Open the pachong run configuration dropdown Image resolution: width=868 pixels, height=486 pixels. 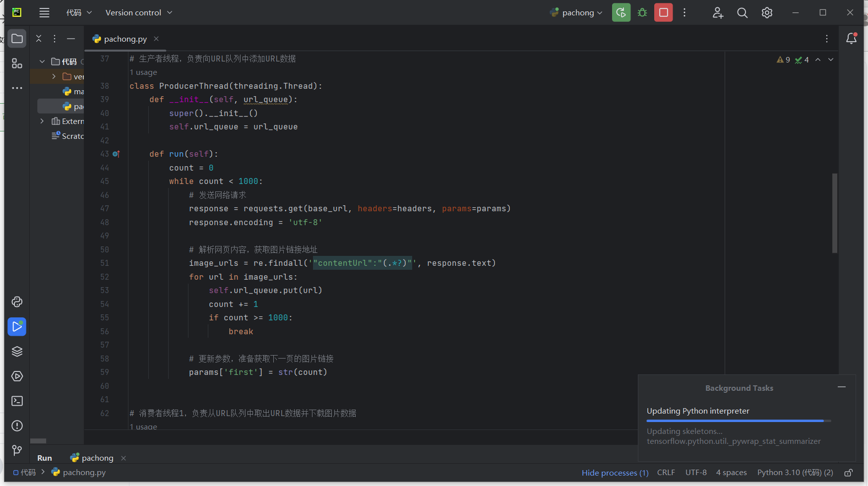coord(576,13)
